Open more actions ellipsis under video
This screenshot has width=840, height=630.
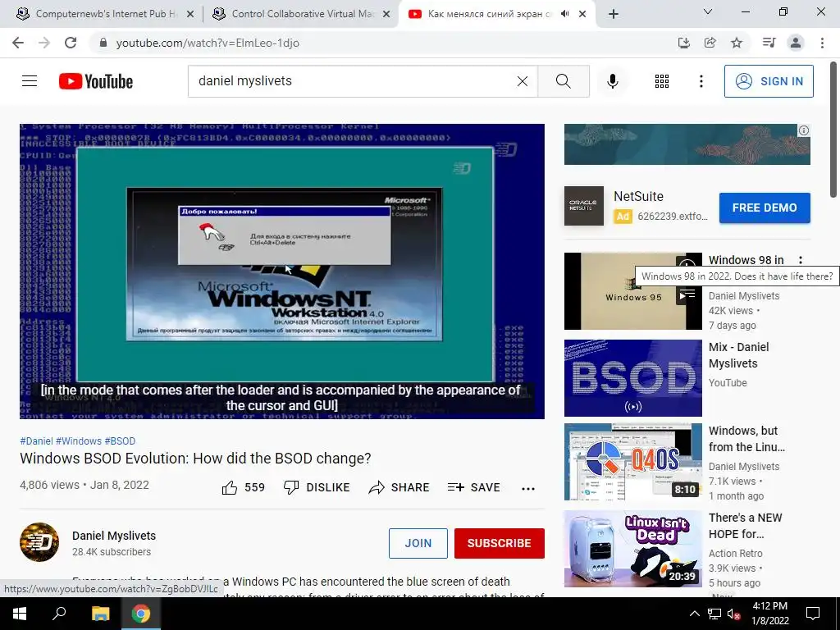click(x=528, y=488)
